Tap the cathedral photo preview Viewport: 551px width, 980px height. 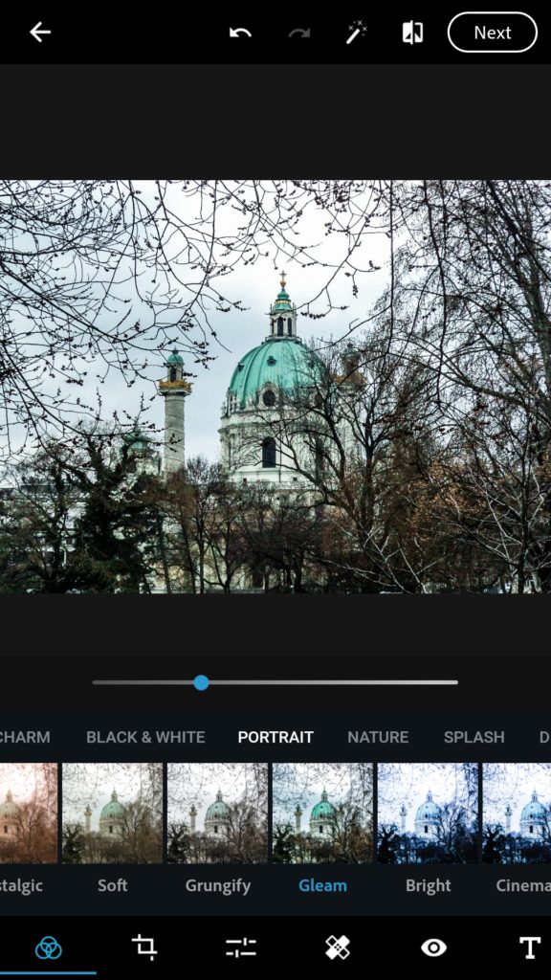(275, 387)
